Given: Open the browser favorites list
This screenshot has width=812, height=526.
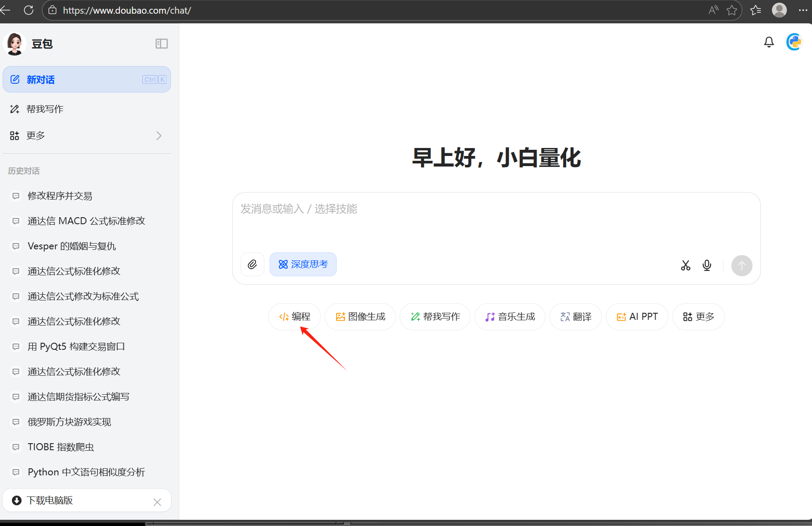Looking at the screenshot, I should coord(756,10).
